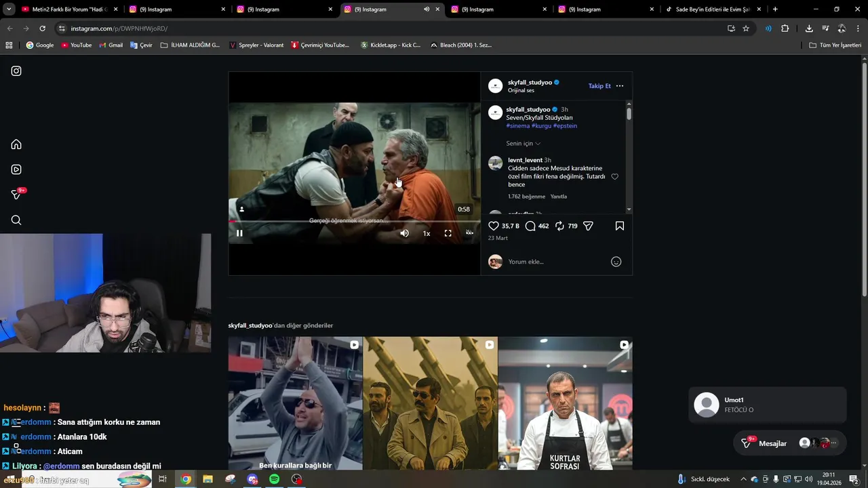Viewport: 868px width, 488px height.
Task: Switch to the Sade Bey'in Editleri tab
Action: pyautogui.click(x=713, y=9)
